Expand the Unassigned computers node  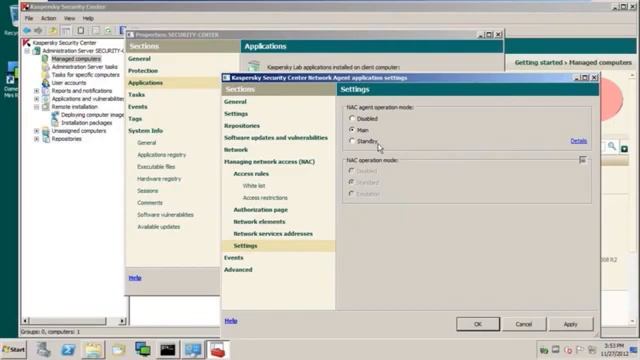coord(36,131)
